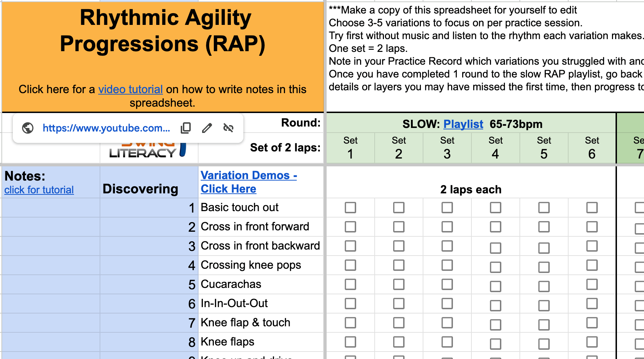Click the 'click for tutorial' link
This screenshot has width=644, height=359.
[39, 190]
